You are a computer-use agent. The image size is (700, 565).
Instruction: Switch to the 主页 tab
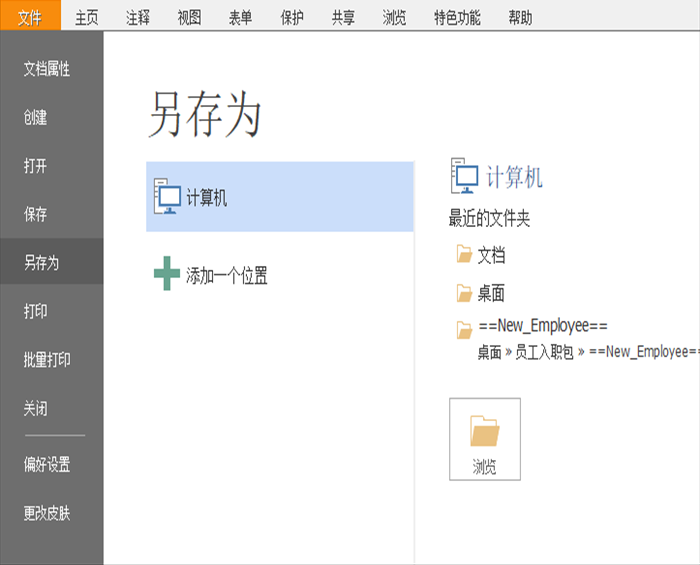pos(87,17)
